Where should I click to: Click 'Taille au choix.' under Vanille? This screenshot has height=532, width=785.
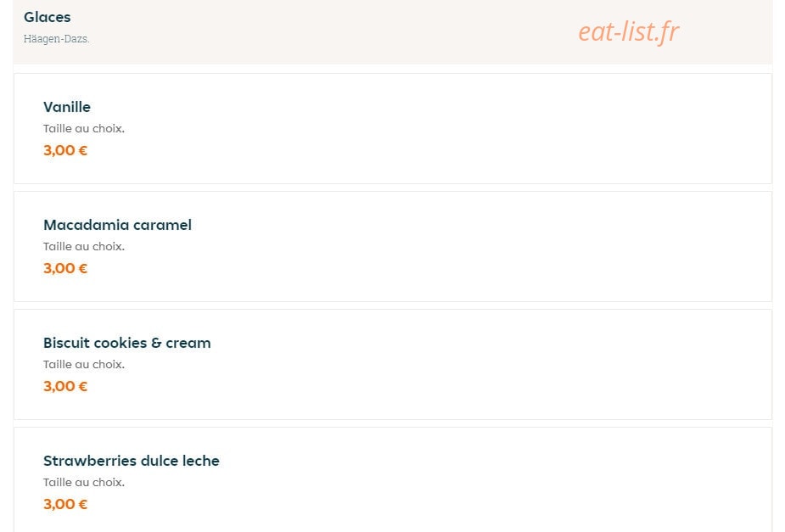[x=84, y=129]
